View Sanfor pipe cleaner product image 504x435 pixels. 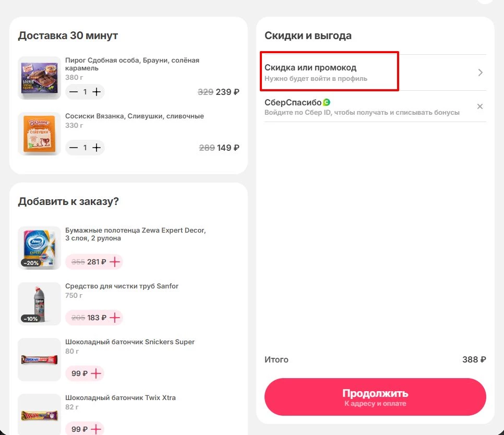pos(40,303)
